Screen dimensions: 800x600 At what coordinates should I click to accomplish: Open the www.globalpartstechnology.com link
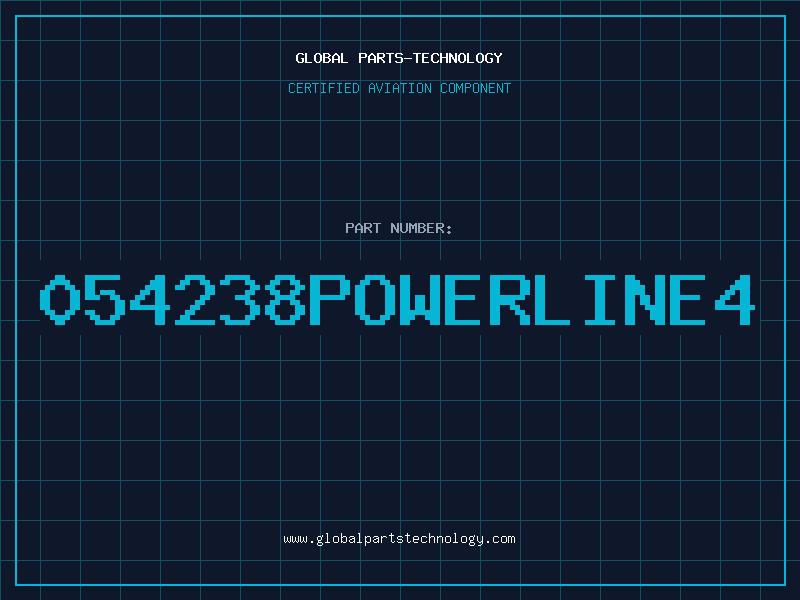(x=399, y=539)
